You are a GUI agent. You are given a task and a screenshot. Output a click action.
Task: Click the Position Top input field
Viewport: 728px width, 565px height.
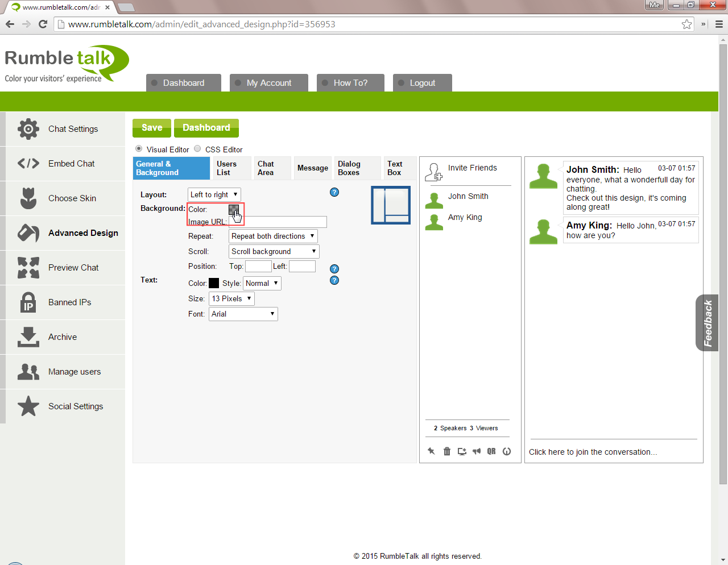coord(258,266)
